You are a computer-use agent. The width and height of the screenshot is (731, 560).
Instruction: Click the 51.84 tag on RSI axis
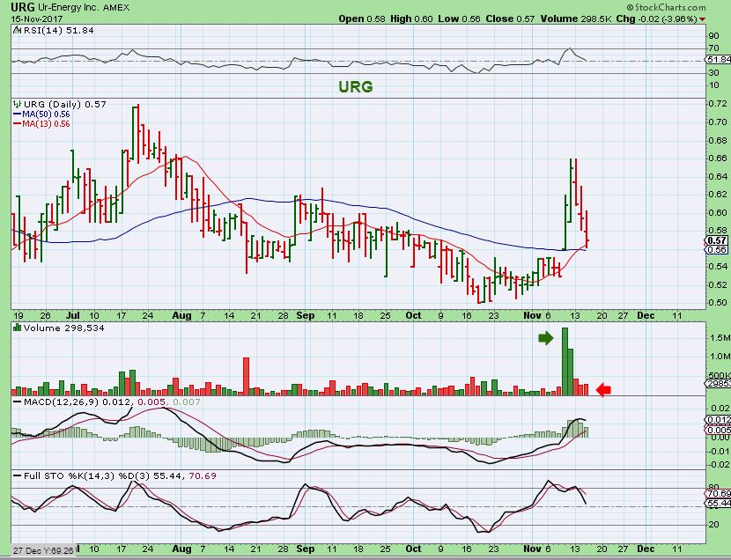coord(719,60)
